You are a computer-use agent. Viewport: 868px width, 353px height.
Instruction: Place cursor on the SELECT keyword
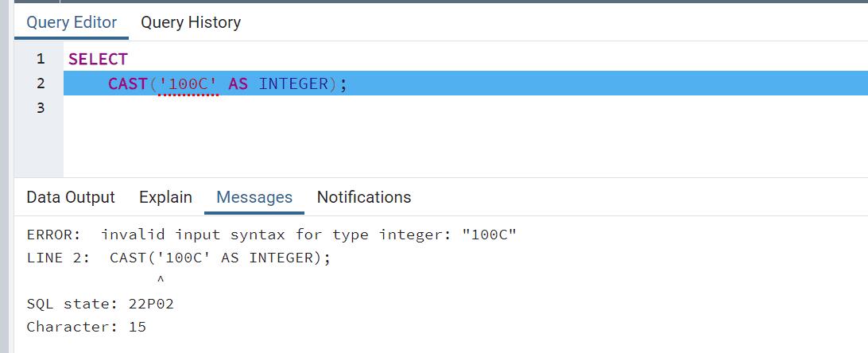(98, 59)
